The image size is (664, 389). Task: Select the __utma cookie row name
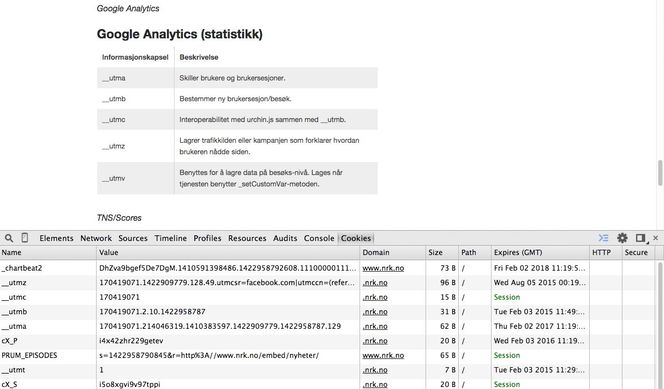[14, 326]
